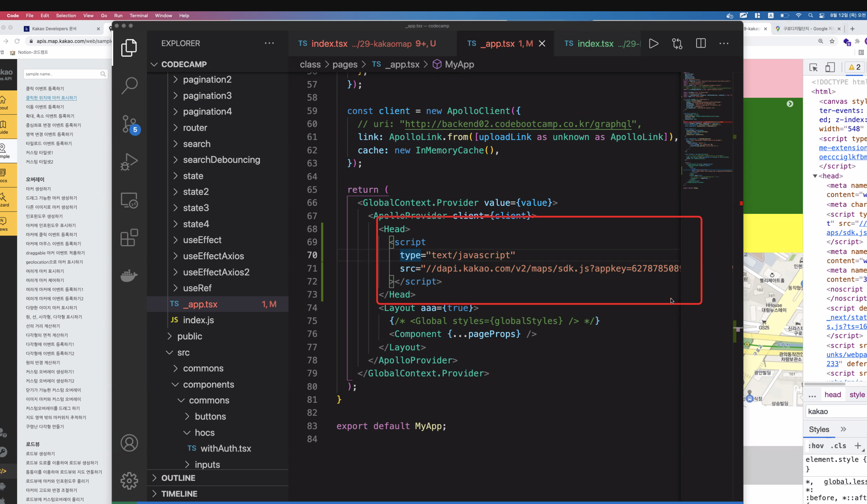The width and height of the screenshot is (867, 504).
Task: Open the Source Control view with badge 5
Action: [129, 124]
